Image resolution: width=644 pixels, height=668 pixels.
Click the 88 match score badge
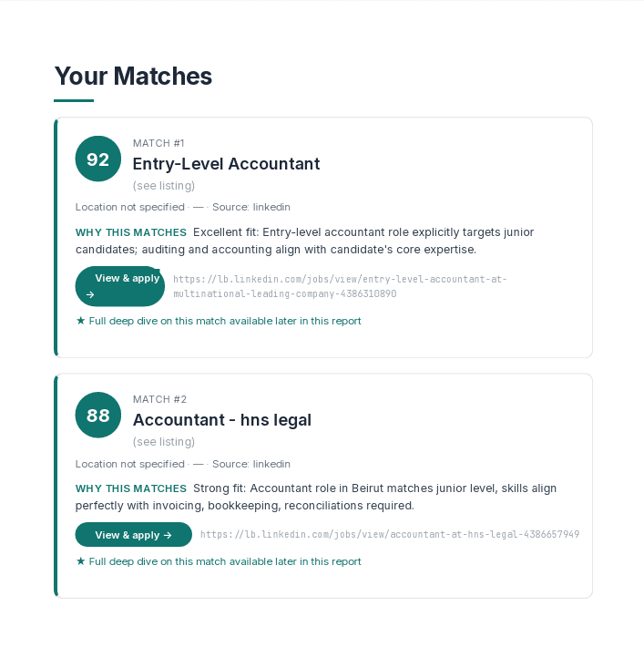(98, 415)
